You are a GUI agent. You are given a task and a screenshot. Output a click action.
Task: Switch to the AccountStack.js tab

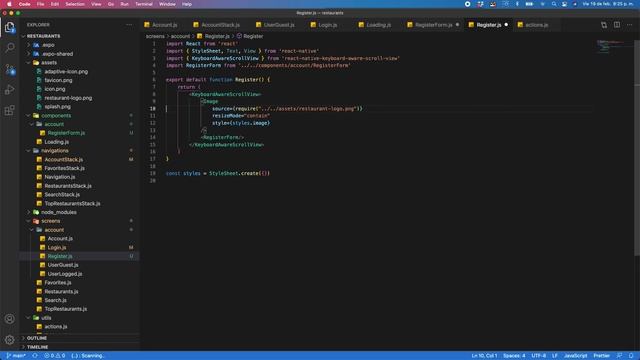pyautogui.click(x=220, y=25)
